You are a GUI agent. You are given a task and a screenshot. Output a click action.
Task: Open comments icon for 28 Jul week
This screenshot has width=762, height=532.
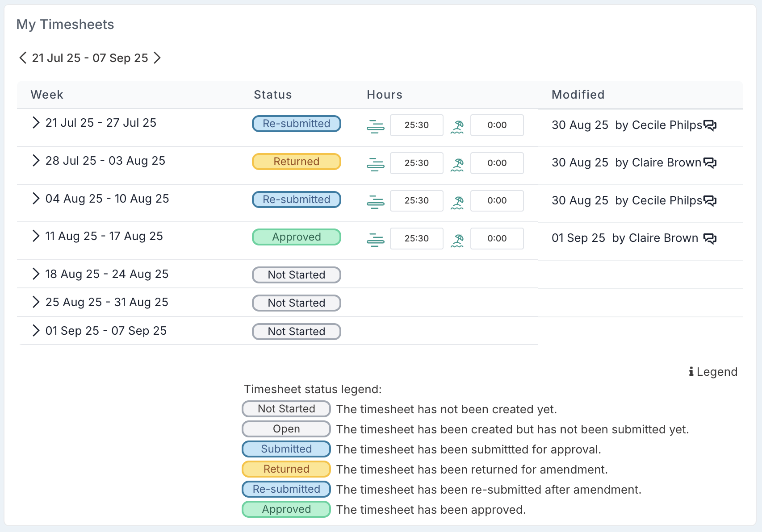click(x=710, y=163)
